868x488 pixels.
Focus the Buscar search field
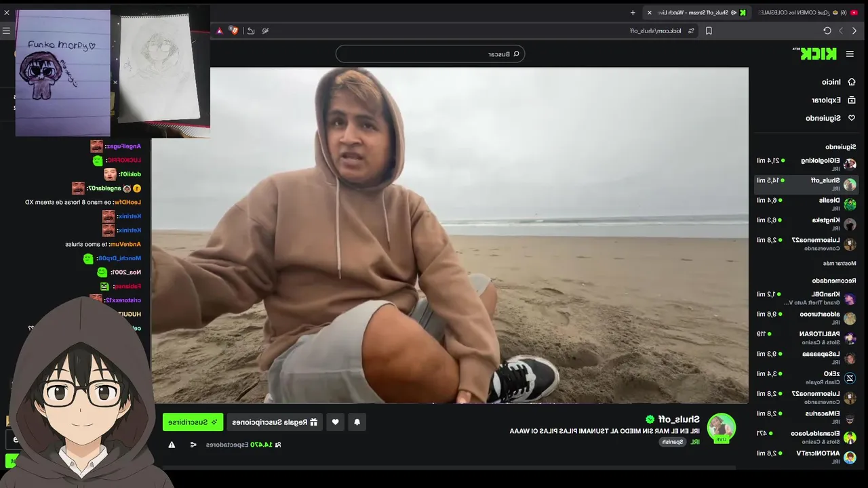click(430, 54)
